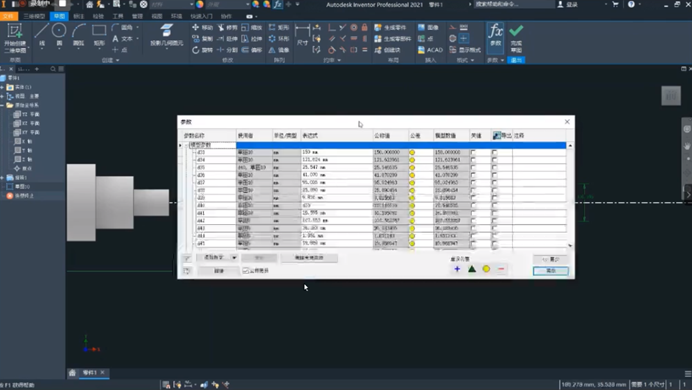Select the Circle (圆) sketch tool

pyautogui.click(x=59, y=35)
